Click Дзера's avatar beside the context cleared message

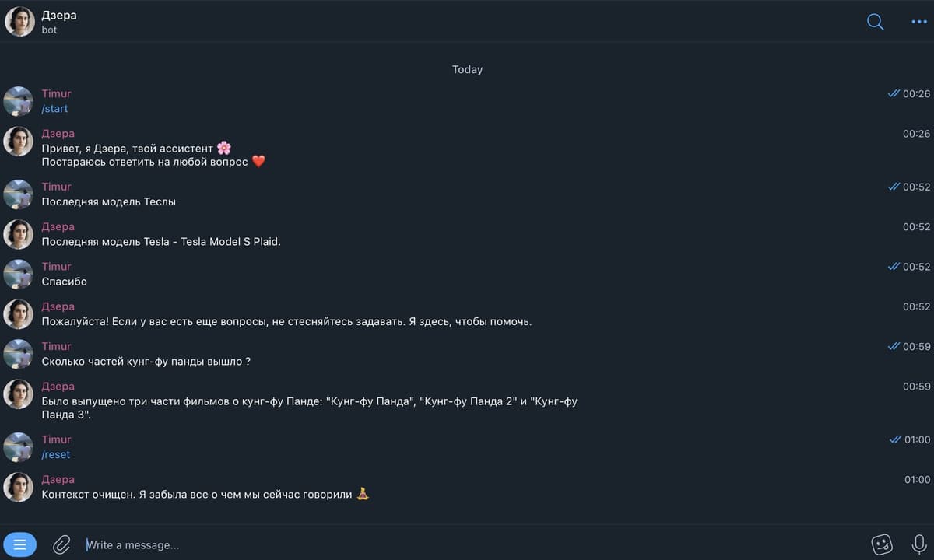click(19, 487)
